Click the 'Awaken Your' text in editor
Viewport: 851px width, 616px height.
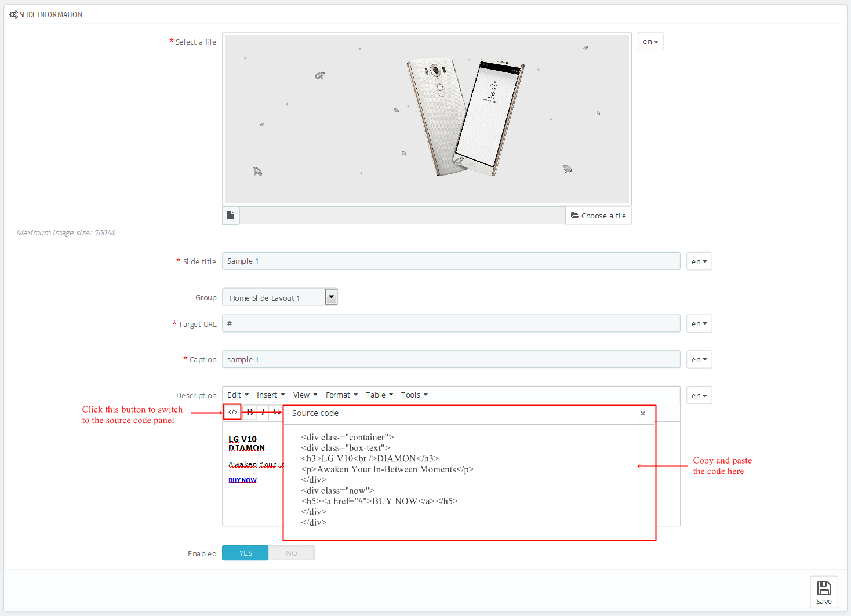(x=252, y=465)
